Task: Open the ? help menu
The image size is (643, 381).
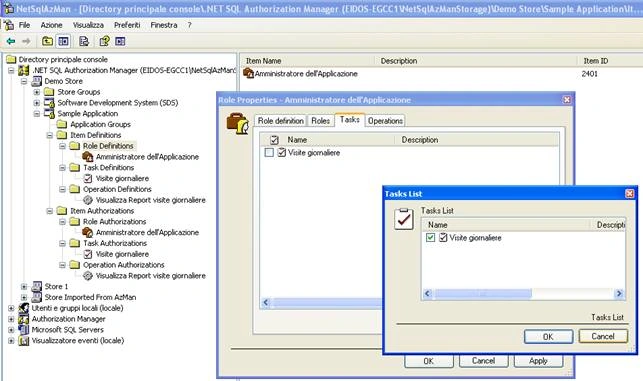Action: [x=189, y=25]
